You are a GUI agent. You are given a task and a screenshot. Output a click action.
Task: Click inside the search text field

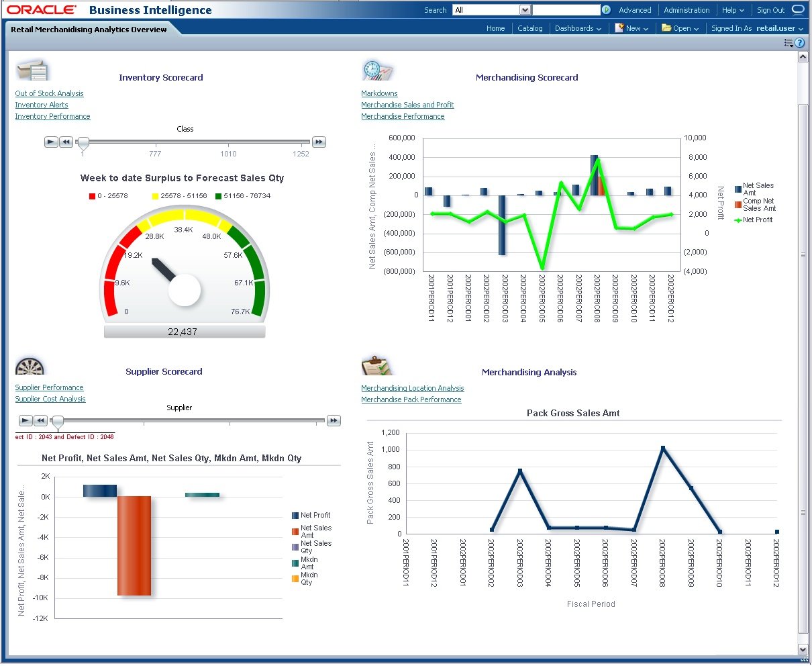566,9
